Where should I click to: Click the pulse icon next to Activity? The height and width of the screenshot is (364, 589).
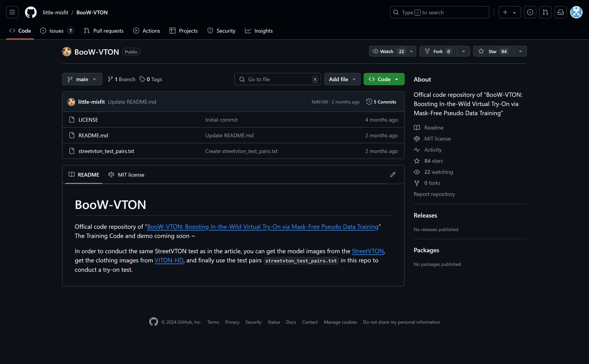pyautogui.click(x=417, y=150)
